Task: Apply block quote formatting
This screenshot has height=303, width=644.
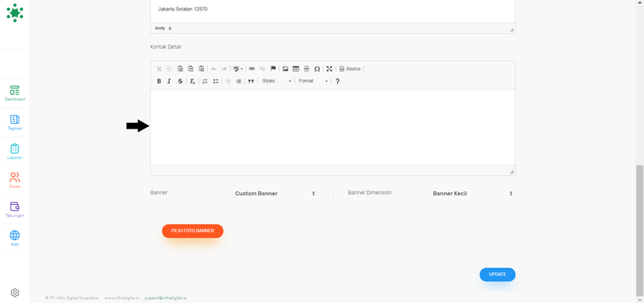Action: [x=251, y=81]
